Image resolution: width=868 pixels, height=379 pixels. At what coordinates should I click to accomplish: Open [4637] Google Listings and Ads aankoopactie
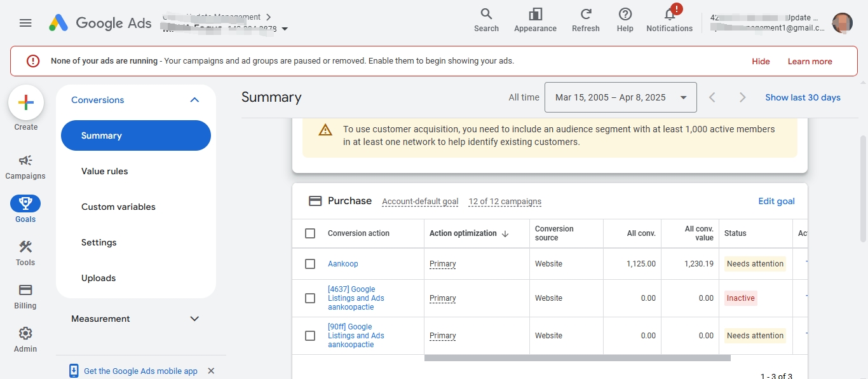pyautogui.click(x=356, y=298)
